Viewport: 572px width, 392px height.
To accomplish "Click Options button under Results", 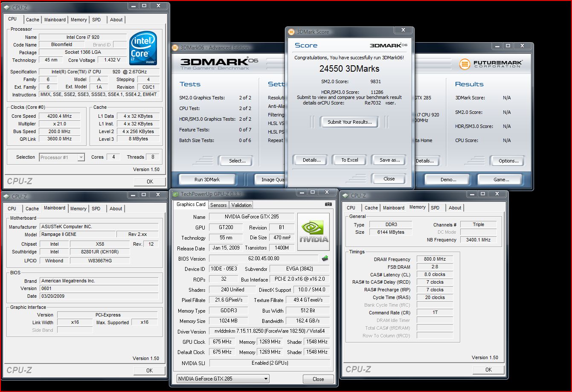I will click(x=508, y=161).
